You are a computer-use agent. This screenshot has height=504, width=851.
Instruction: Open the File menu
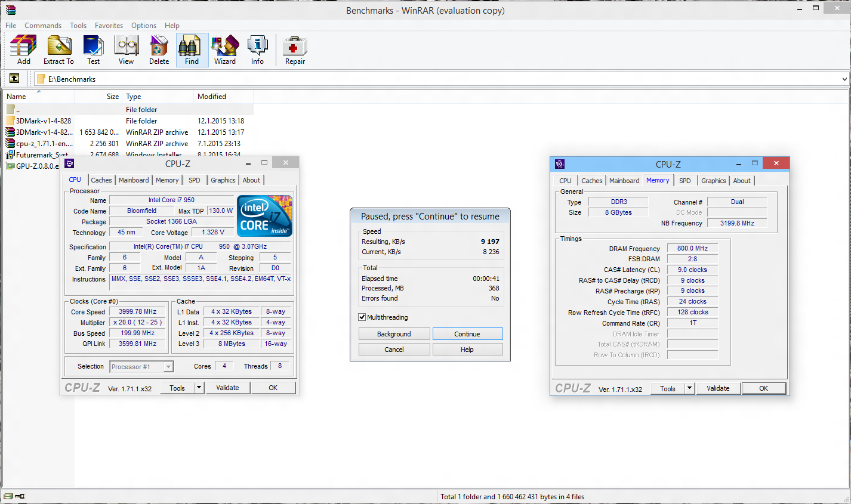[x=11, y=26]
